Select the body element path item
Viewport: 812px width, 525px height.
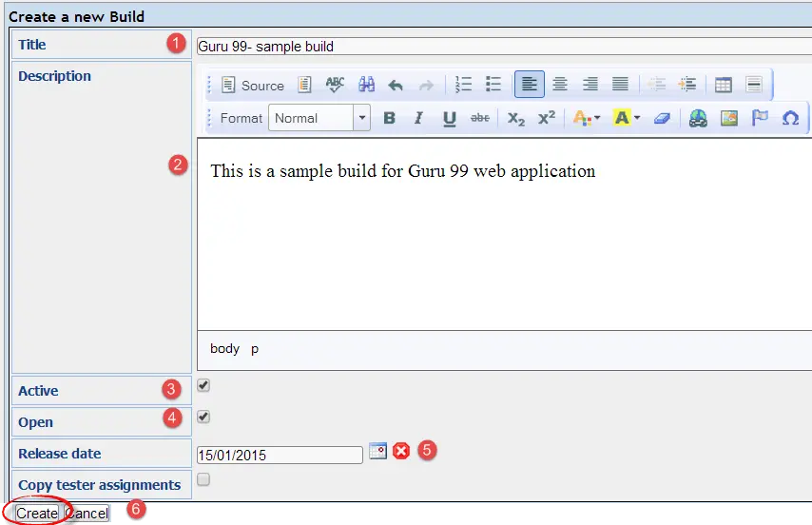[224, 348]
